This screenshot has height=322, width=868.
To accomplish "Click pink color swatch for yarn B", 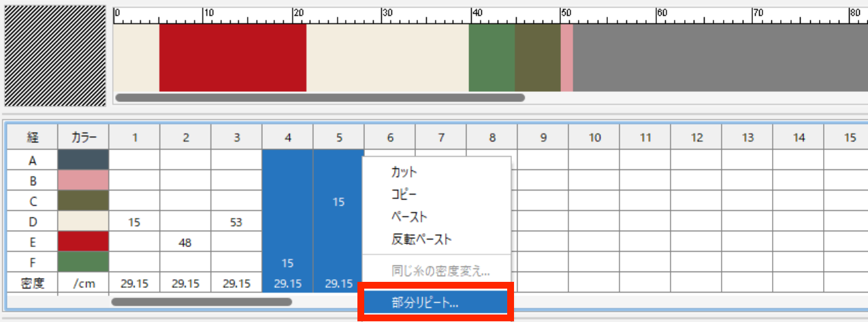I will point(84,180).
